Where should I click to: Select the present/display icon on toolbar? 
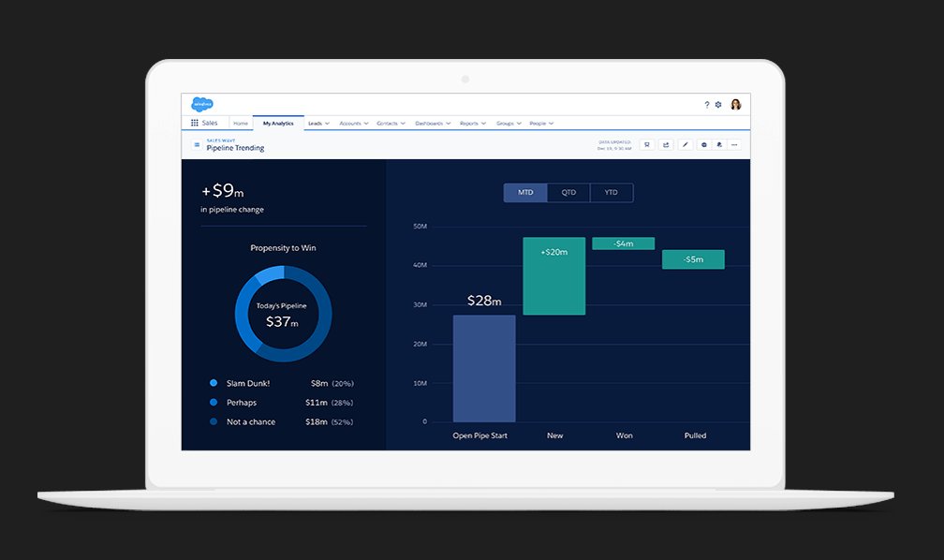coord(704,144)
